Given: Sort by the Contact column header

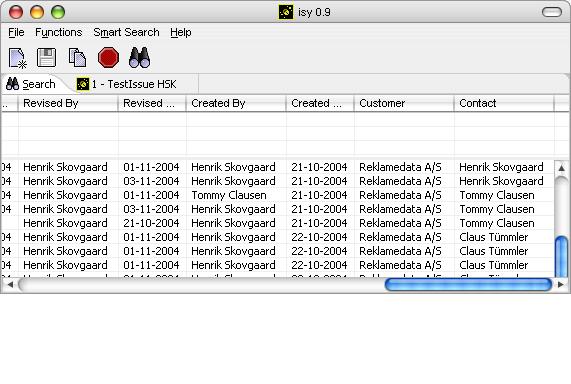Looking at the screenshot, I should click(x=504, y=103).
